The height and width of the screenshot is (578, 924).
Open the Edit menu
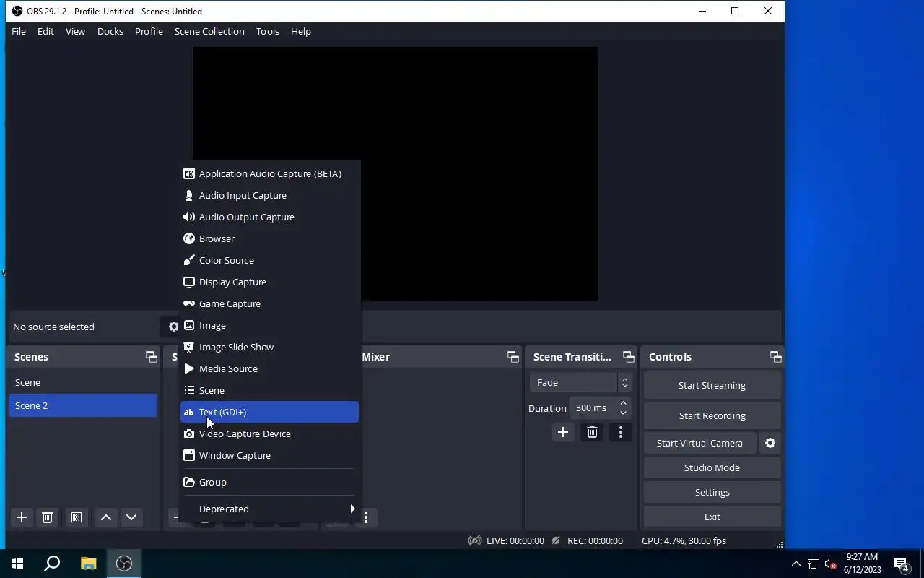click(x=45, y=31)
